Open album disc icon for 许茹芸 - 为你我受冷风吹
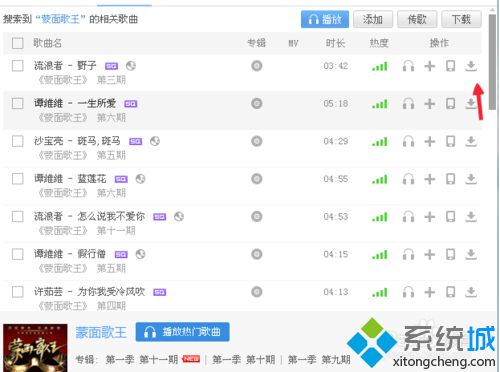500x372 pixels. (x=257, y=292)
